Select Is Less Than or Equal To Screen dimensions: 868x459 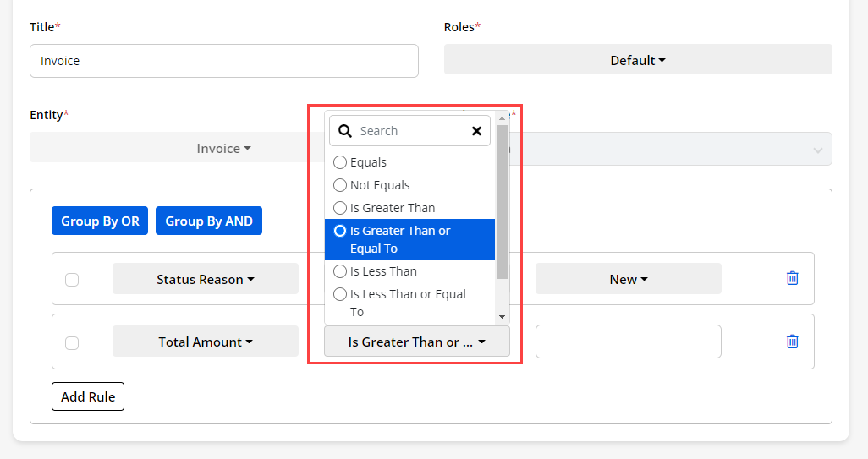[340, 294]
